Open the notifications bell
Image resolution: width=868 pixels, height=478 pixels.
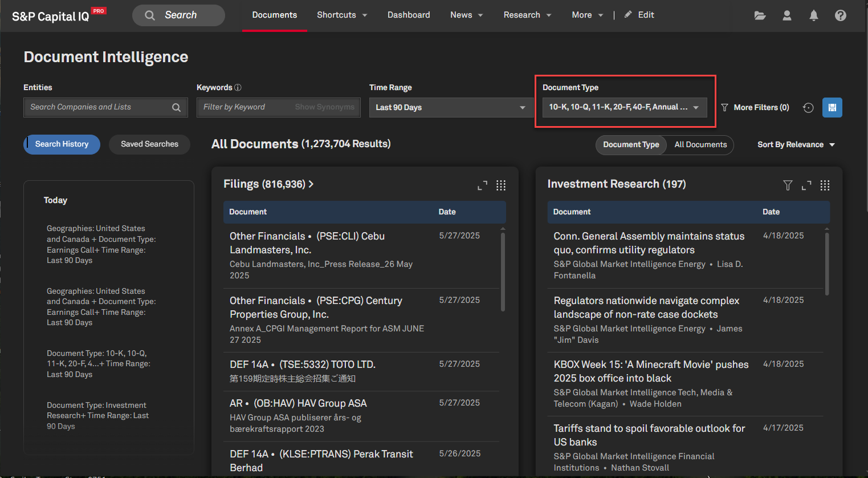pos(814,15)
